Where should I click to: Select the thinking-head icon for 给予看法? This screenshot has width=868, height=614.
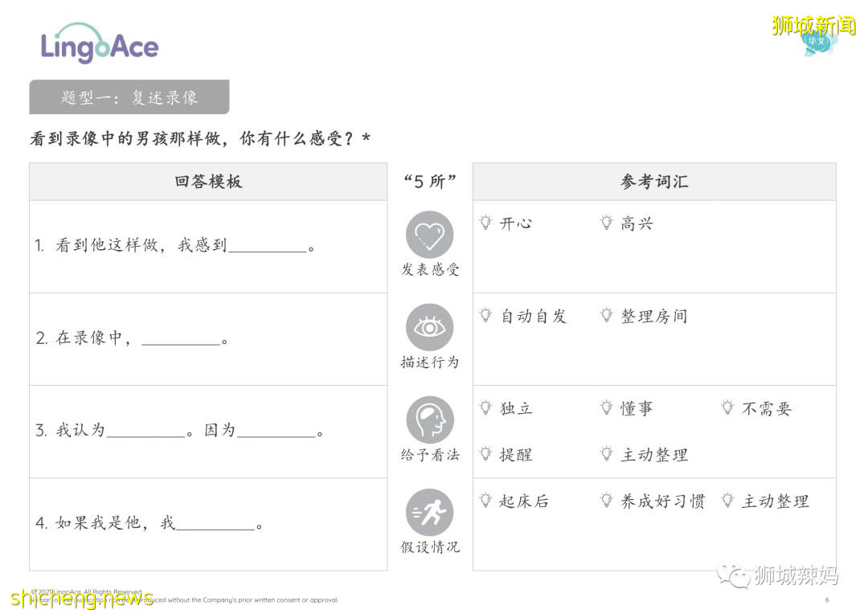[429, 420]
